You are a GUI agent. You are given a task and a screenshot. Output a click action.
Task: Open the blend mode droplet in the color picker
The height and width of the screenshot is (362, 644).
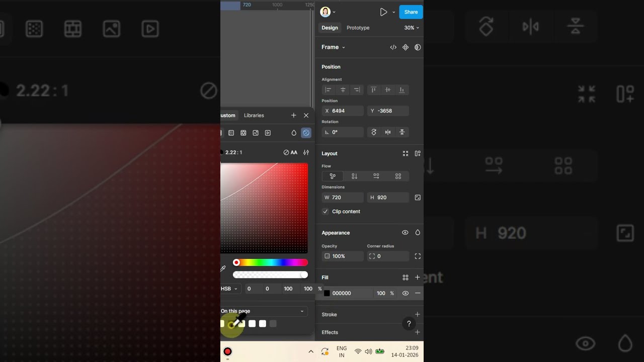(294, 133)
